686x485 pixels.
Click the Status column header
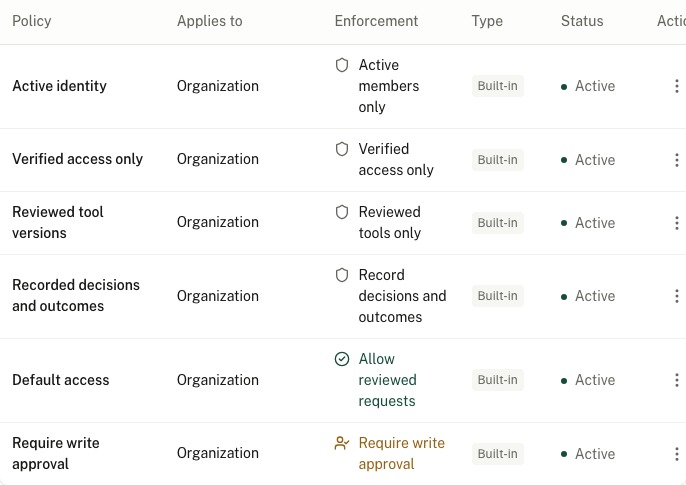582,21
